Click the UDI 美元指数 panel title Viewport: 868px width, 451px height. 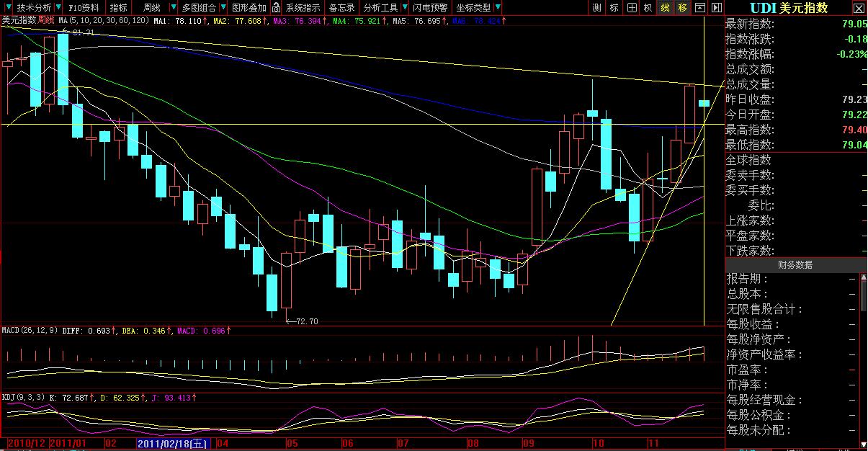788,8
